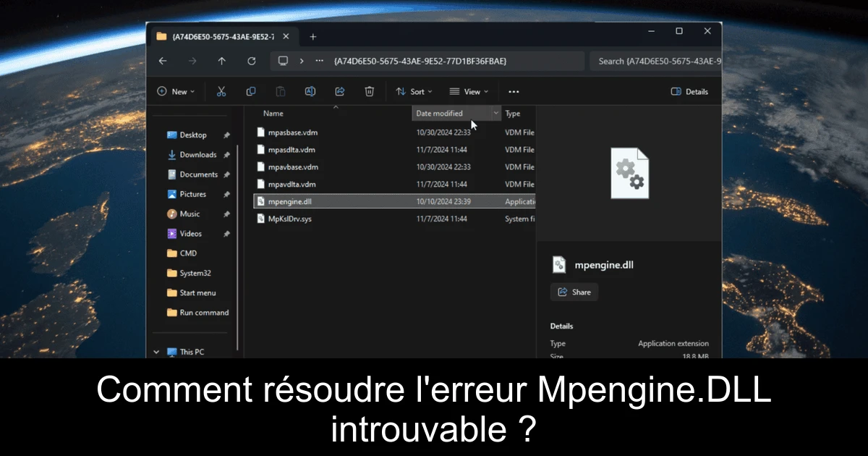Open the See more ellipsis menu
Image resolution: width=868 pixels, height=456 pixels.
coord(514,91)
